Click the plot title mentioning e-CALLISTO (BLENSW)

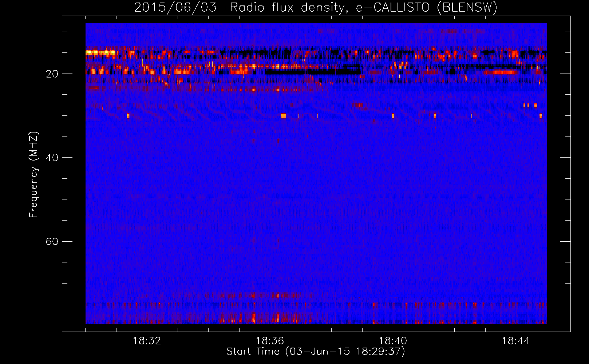(316, 7)
